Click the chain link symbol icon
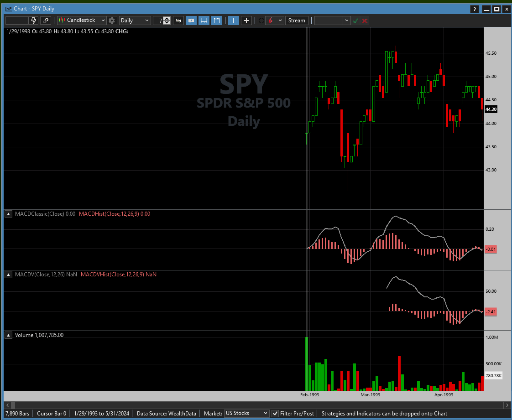 [x=46, y=20]
